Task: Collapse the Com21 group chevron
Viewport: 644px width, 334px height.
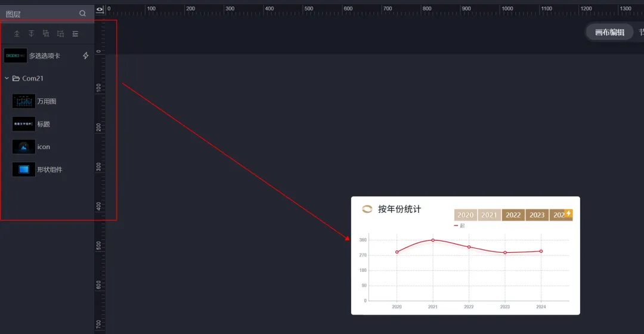Action: (7, 78)
